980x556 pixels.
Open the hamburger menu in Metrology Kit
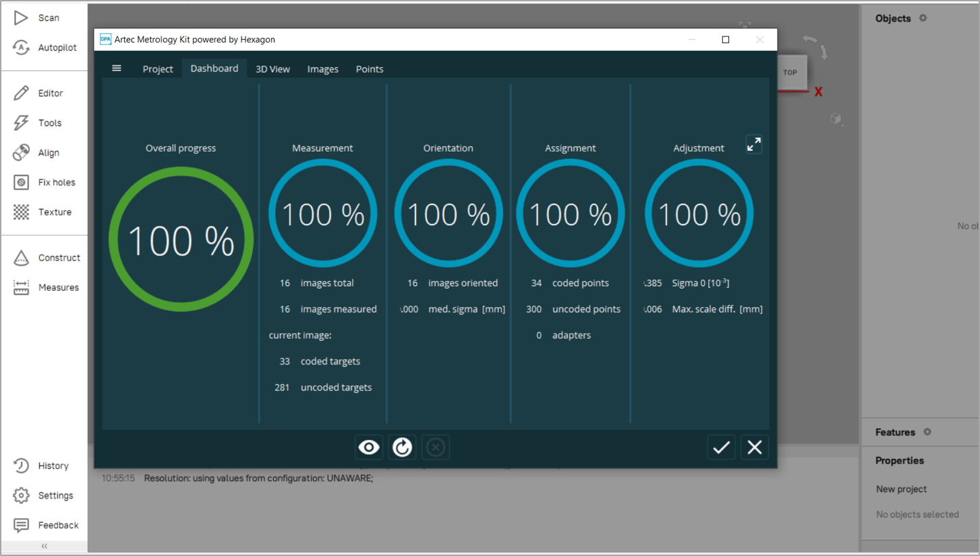click(x=117, y=68)
